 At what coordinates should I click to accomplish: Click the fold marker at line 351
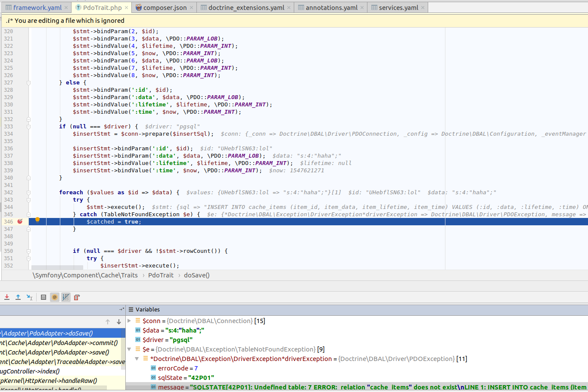(x=28, y=258)
